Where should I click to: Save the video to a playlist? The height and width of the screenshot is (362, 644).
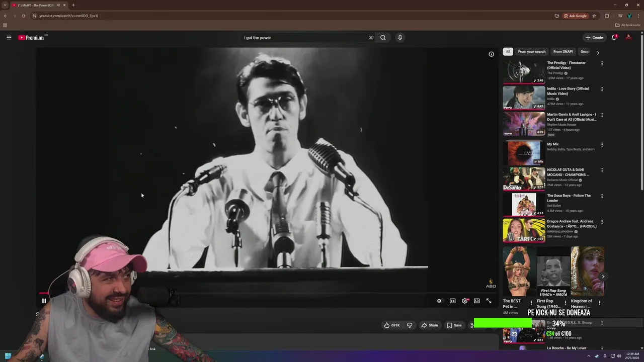point(454,325)
